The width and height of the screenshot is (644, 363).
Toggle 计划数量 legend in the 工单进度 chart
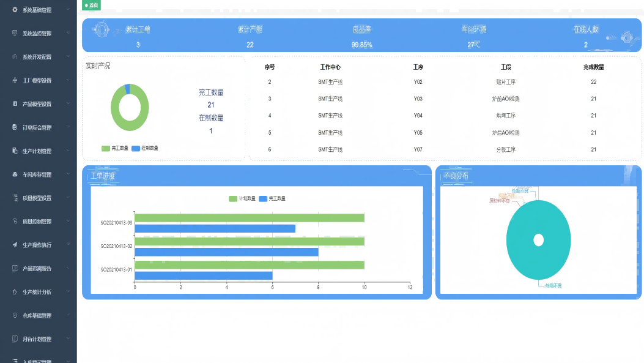pos(242,199)
